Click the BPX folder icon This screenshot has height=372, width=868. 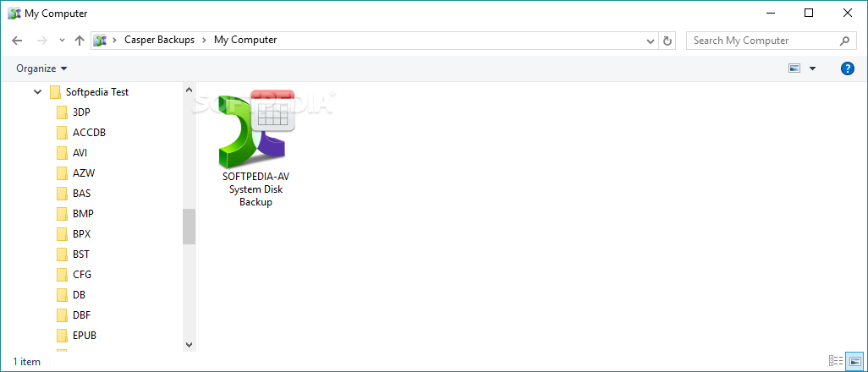(x=62, y=234)
